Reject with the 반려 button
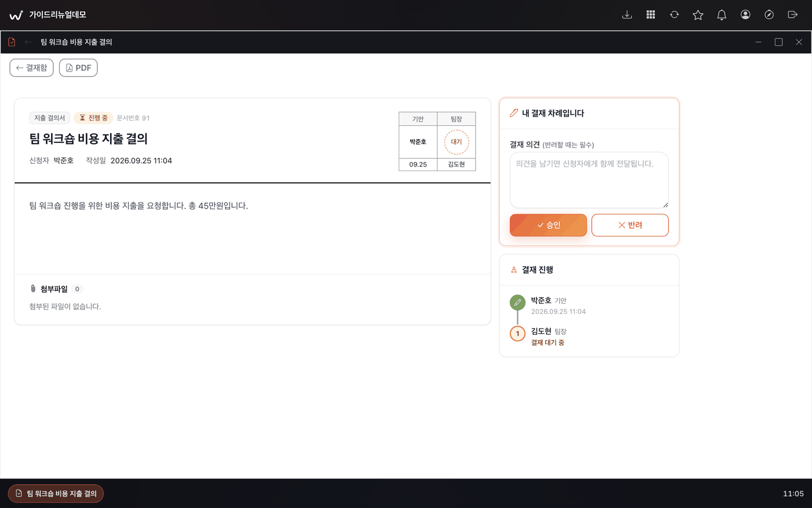The width and height of the screenshot is (812, 508). point(630,225)
